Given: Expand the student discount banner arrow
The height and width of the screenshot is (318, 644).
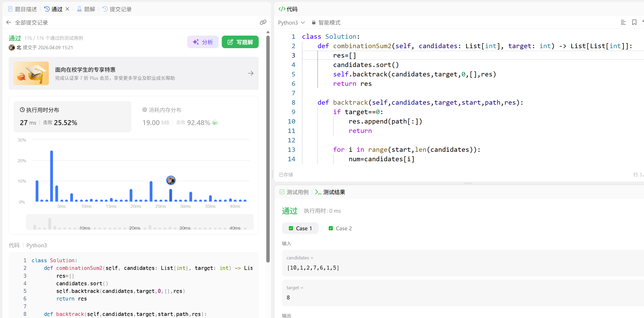Looking at the screenshot, I should pyautogui.click(x=251, y=73).
